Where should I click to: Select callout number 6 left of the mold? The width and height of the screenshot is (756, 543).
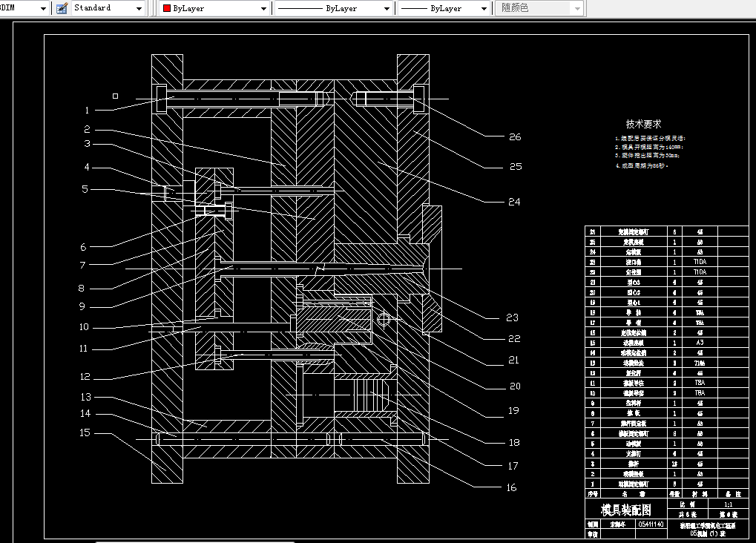(x=83, y=247)
